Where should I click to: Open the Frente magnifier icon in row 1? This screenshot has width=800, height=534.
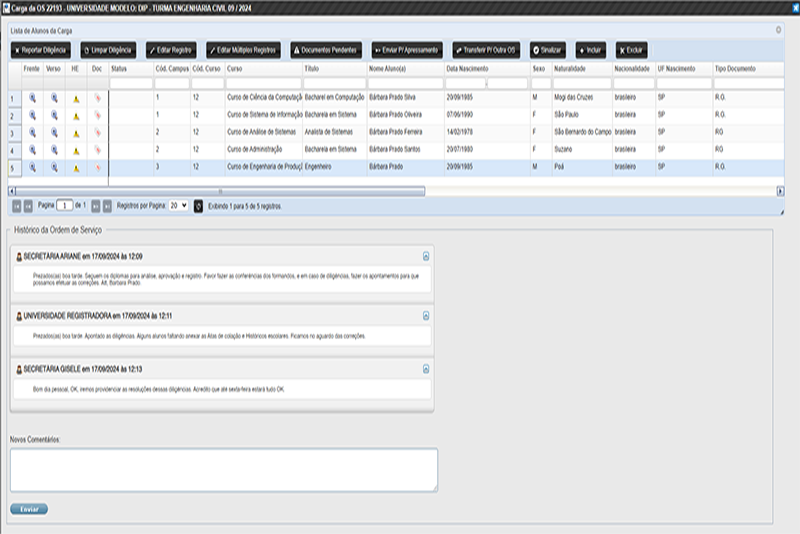point(32,99)
